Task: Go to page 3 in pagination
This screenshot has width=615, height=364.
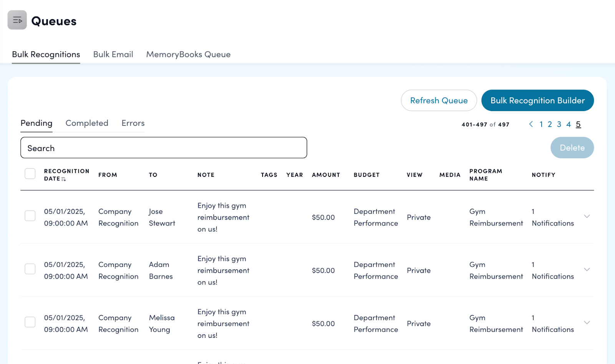Action: pos(559,124)
